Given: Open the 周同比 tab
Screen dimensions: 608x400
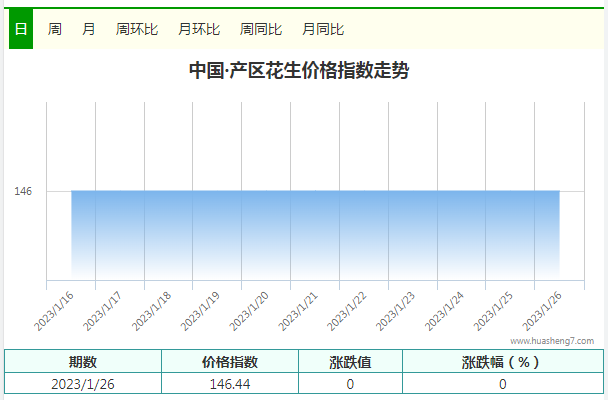Looking at the screenshot, I should (x=261, y=29).
